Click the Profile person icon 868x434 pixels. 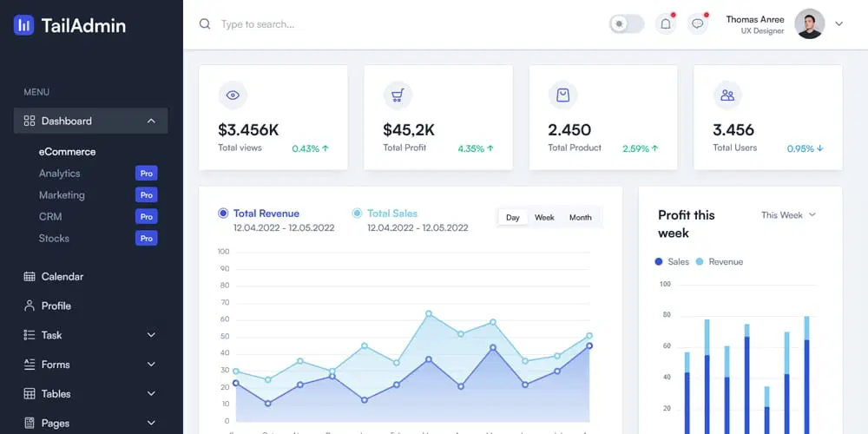(30, 306)
